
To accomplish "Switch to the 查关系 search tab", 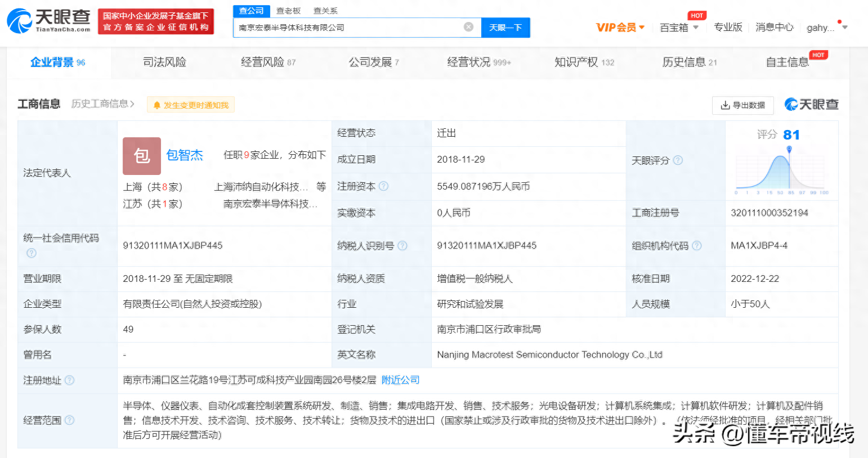I will [325, 11].
